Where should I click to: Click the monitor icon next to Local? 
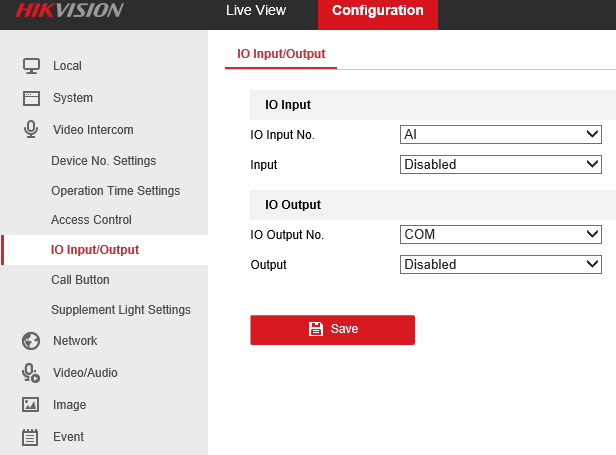point(31,66)
